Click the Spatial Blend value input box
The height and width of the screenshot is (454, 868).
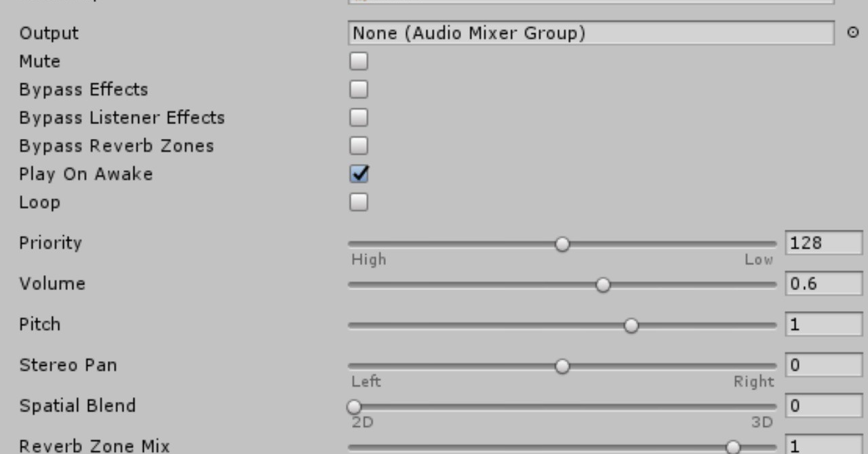(823, 406)
